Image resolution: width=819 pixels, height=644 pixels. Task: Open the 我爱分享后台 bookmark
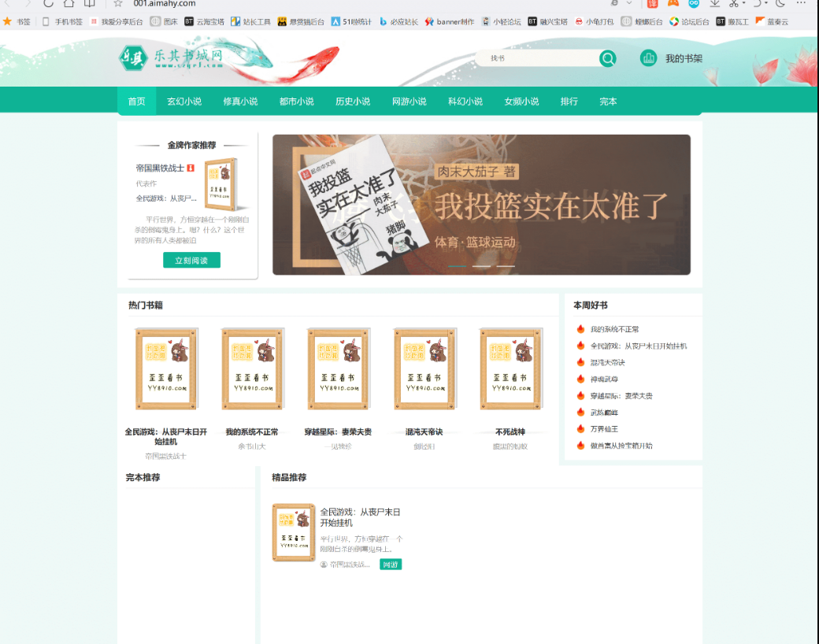[117, 21]
